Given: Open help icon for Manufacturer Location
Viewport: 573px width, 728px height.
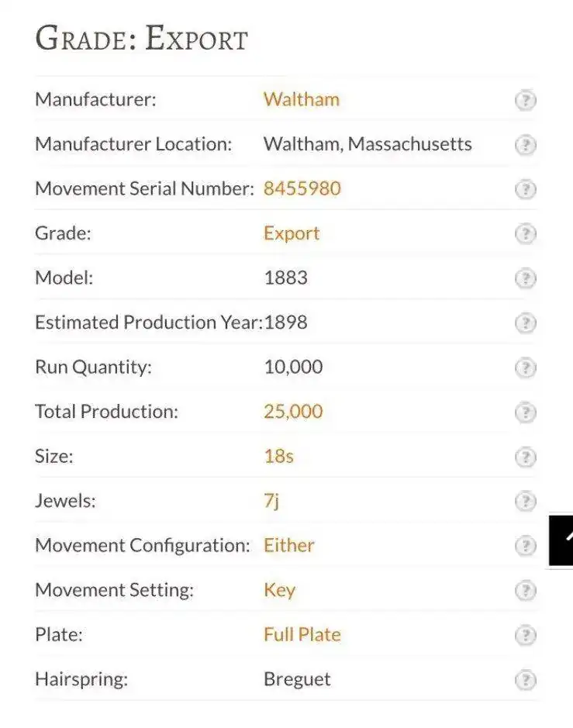Looking at the screenshot, I should pos(526,144).
